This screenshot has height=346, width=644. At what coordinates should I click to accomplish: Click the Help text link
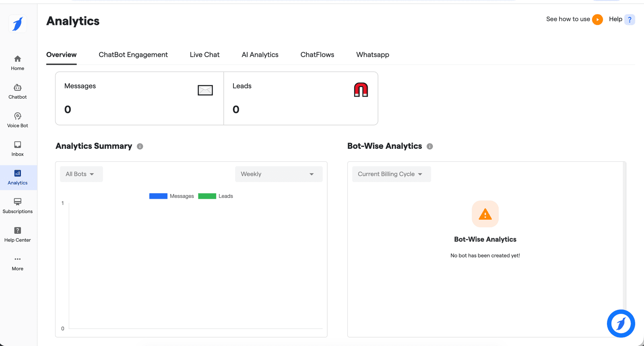pos(615,19)
